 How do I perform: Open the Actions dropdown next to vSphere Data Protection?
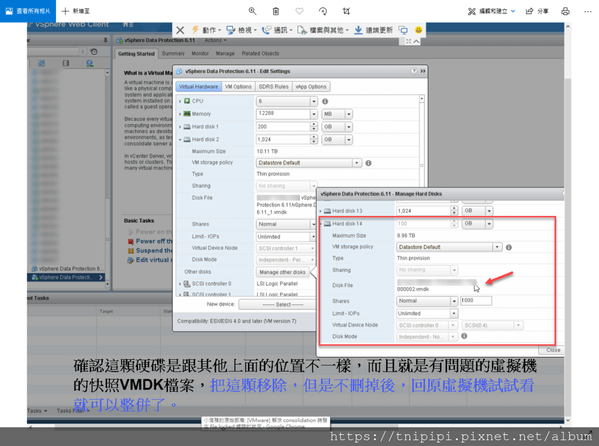(x=215, y=40)
